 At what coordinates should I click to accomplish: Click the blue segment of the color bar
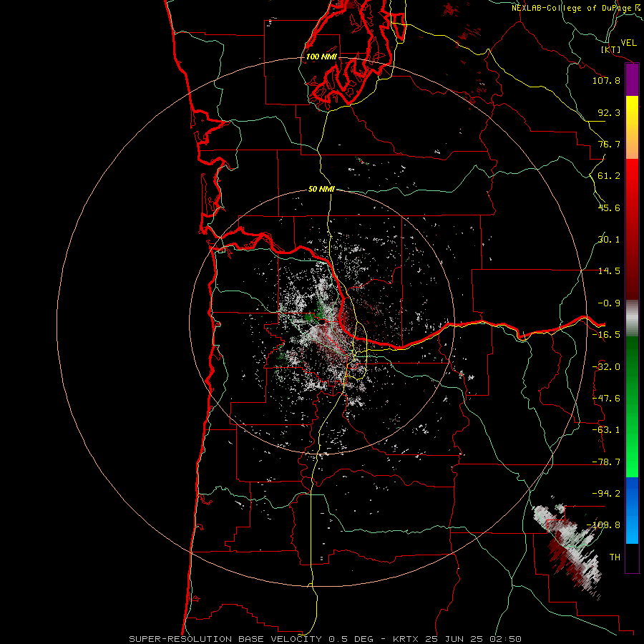(x=632, y=510)
